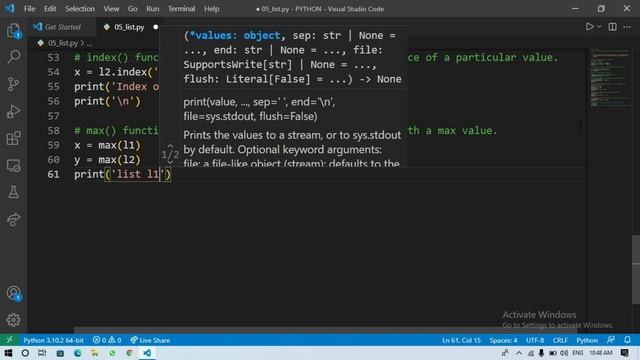Open editor More Actions ellipsis
The image size is (640, 360).
[x=627, y=27]
